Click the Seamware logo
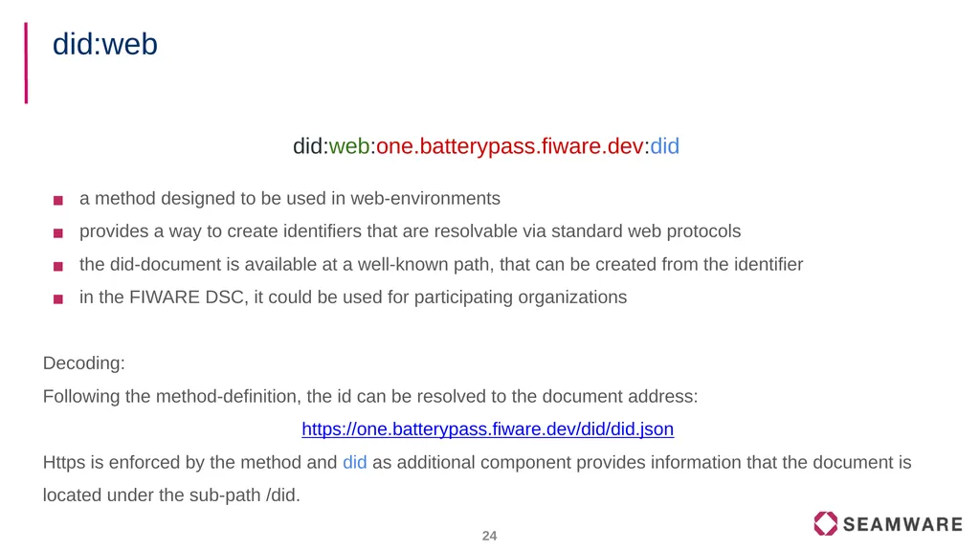980x550 pixels. [887, 524]
